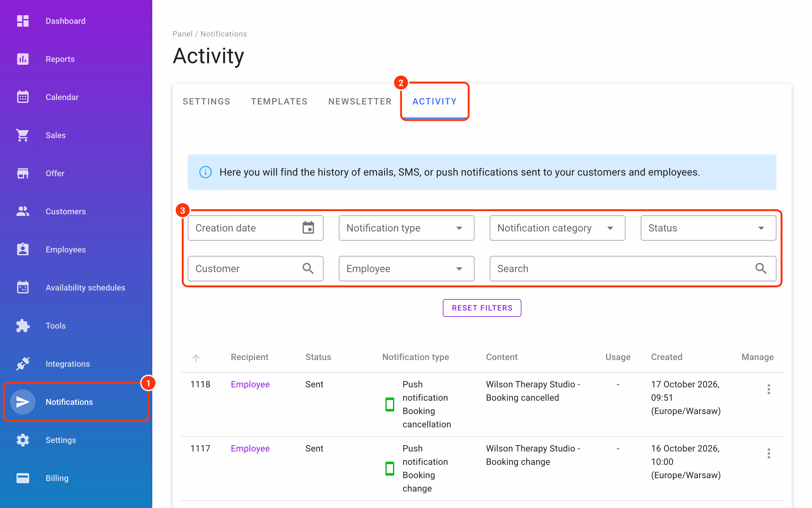The width and height of the screenshot is (812, 508).
Task: Click the Customers people icon
Action: coord(23,211)
